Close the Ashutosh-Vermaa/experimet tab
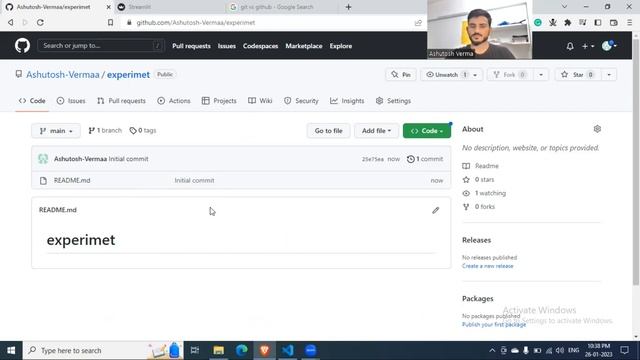Image resolution: width=640 pixels, height=360 pixels. (x=108, y=7)
